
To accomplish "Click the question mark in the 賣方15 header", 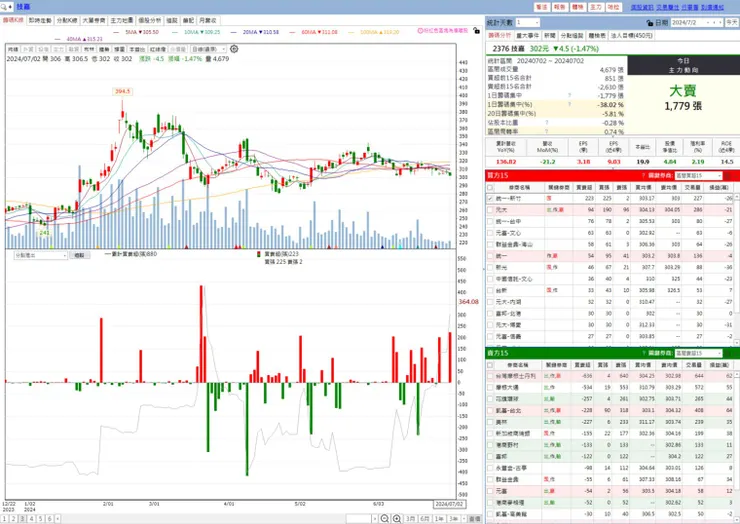I will [x=643, y=353].
